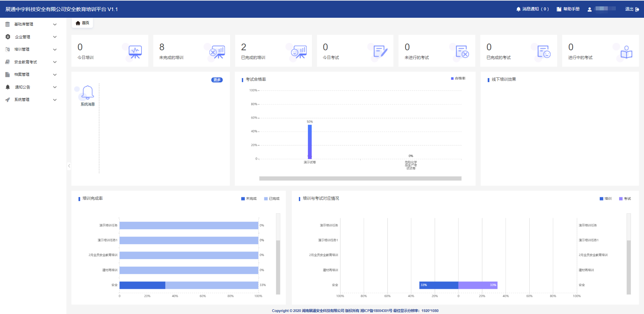Expand the 通知公告 chevron
644x314 pixels.
click(x=55, y=87)
